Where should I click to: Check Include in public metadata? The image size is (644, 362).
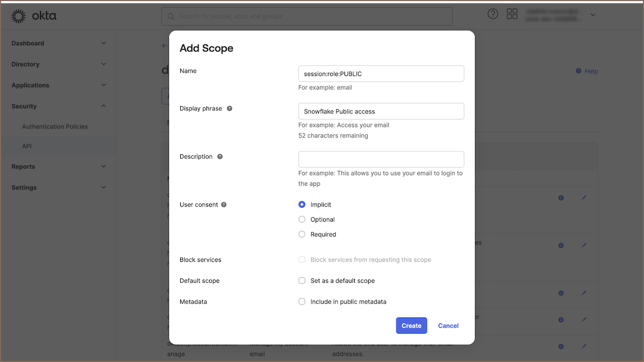coord(302,302)
